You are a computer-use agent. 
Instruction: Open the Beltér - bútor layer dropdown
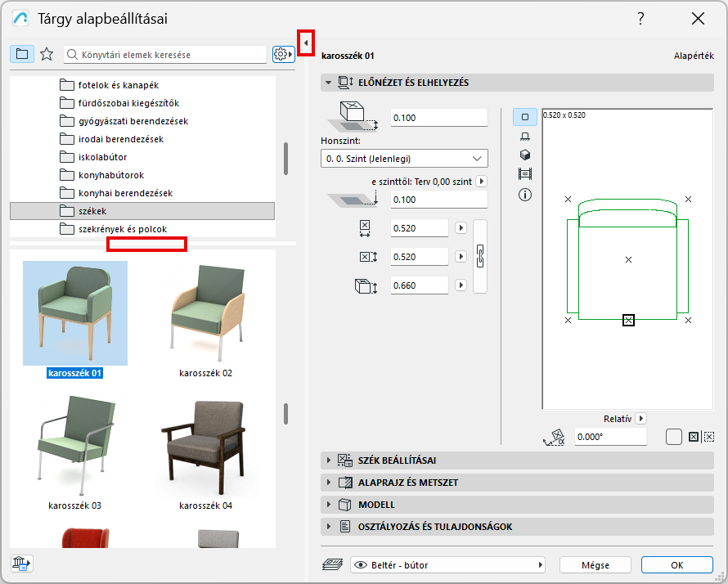[x=447, y=565]
